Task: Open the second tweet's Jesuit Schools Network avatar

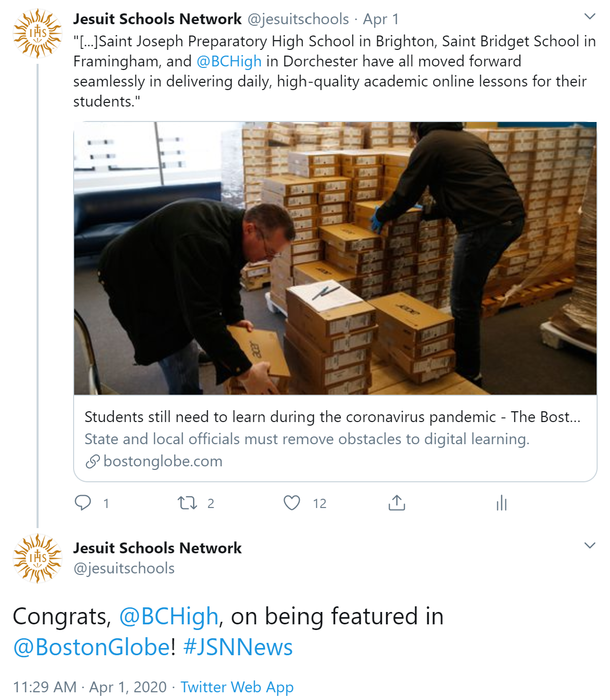Action: 38,558
